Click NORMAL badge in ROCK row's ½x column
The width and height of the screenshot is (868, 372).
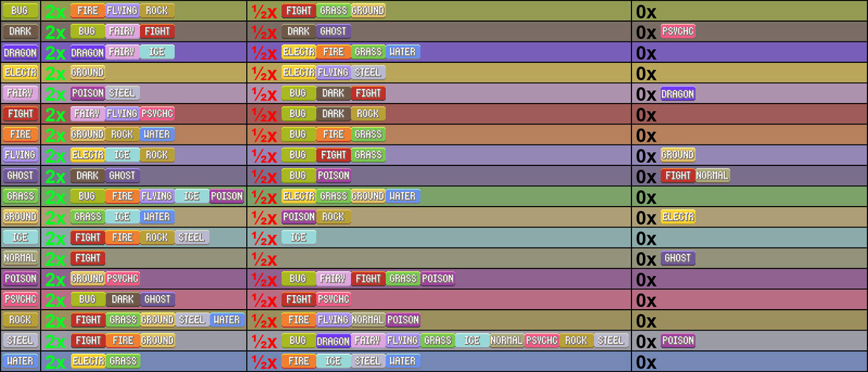click(x=368, y=320)
